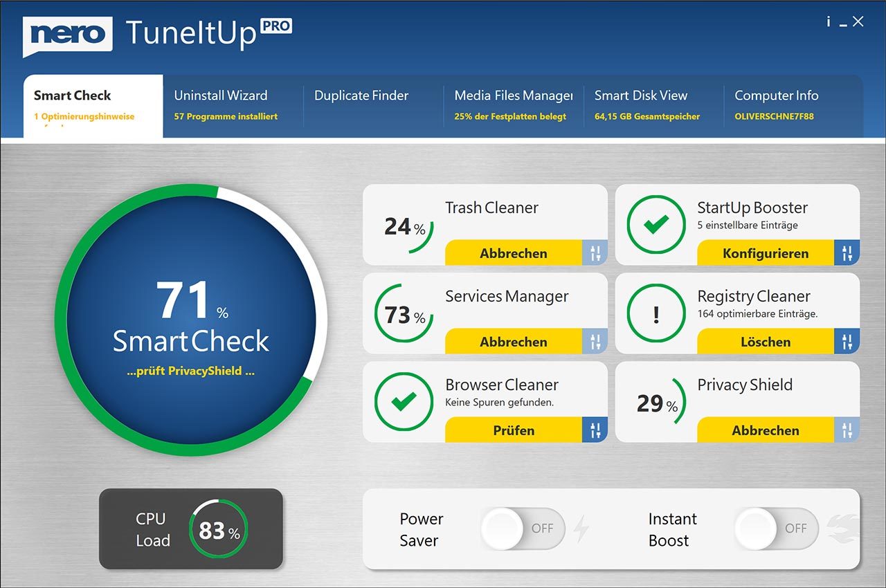
Task: Click the Trash Cleaner 24% progress ring
Action: [x=406, y=226]
